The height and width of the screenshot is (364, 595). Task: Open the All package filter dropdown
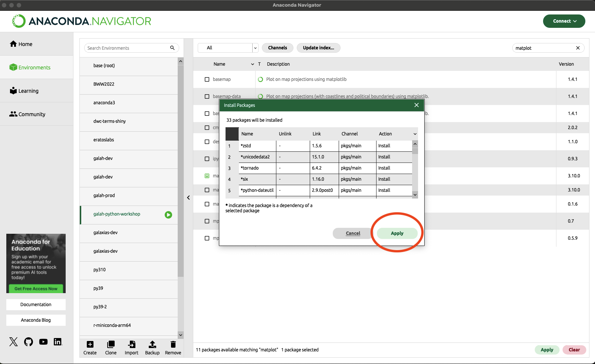(x=228, y=48)
